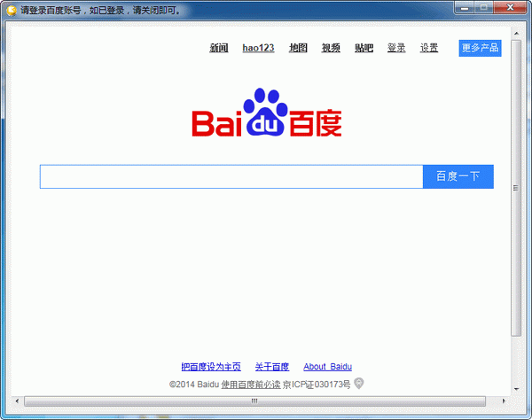Open 使用百度前必读 link

pyautogui.click(x=251, y=385)
